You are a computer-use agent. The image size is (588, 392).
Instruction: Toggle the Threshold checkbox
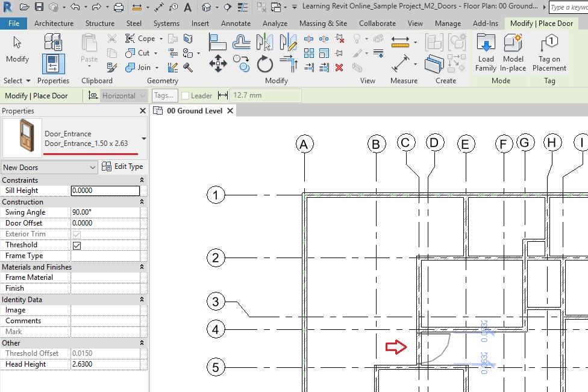77,245
